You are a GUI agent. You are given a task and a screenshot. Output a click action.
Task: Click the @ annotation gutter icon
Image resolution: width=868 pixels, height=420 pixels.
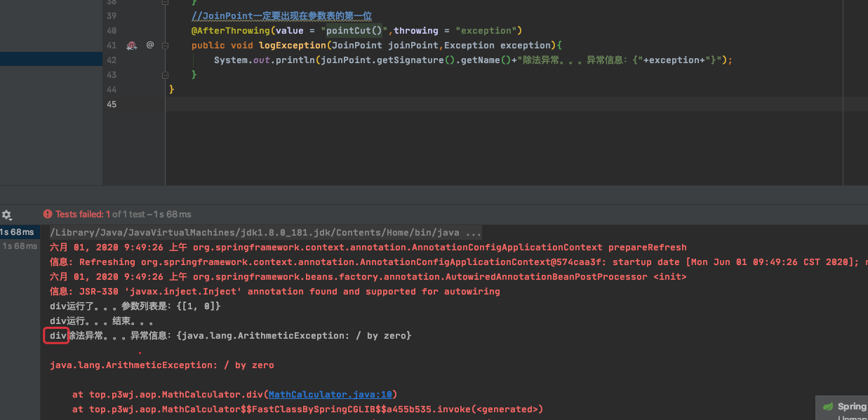coord(149,45)
